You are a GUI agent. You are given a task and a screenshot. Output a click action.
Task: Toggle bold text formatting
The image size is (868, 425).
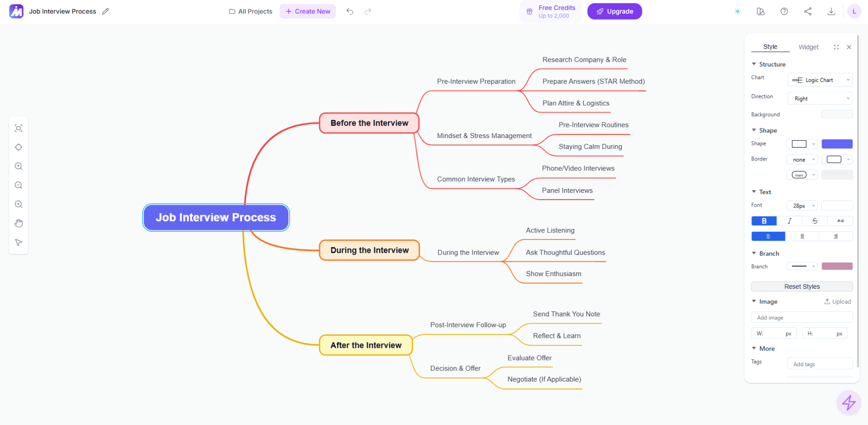(763, 221)
